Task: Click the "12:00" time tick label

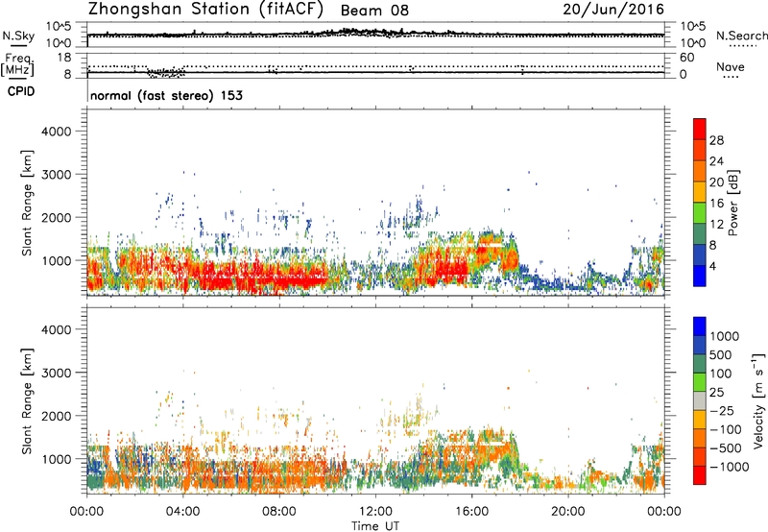Action: click(x=375, y=512)
